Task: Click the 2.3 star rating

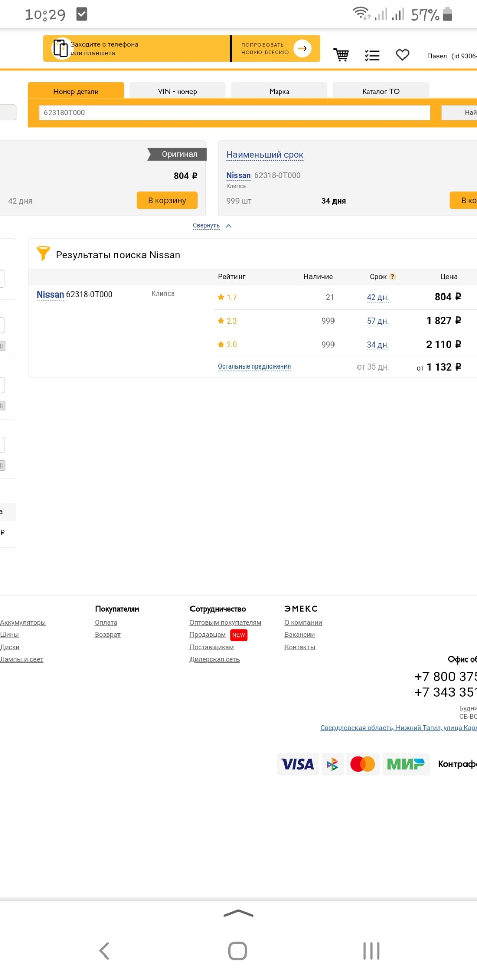Action: pos(227,321)
